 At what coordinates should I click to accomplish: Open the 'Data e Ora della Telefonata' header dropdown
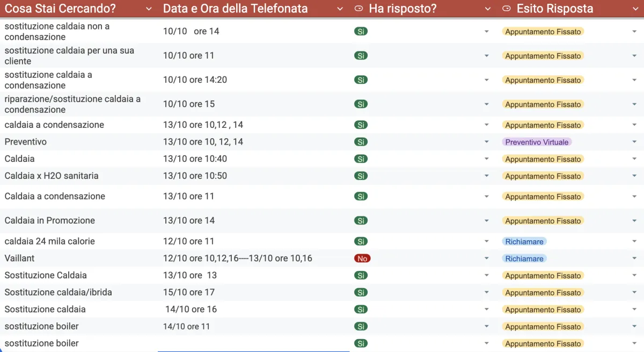point(339,9)
